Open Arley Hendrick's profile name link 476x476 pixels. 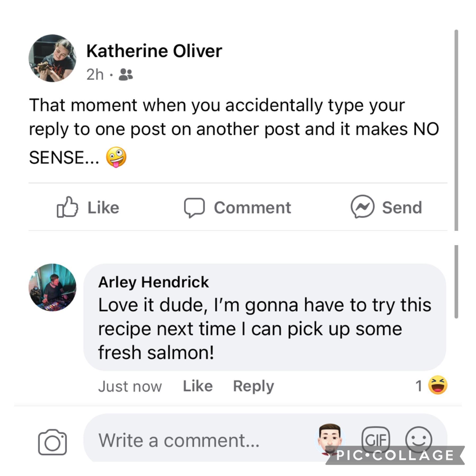(153, 282)
